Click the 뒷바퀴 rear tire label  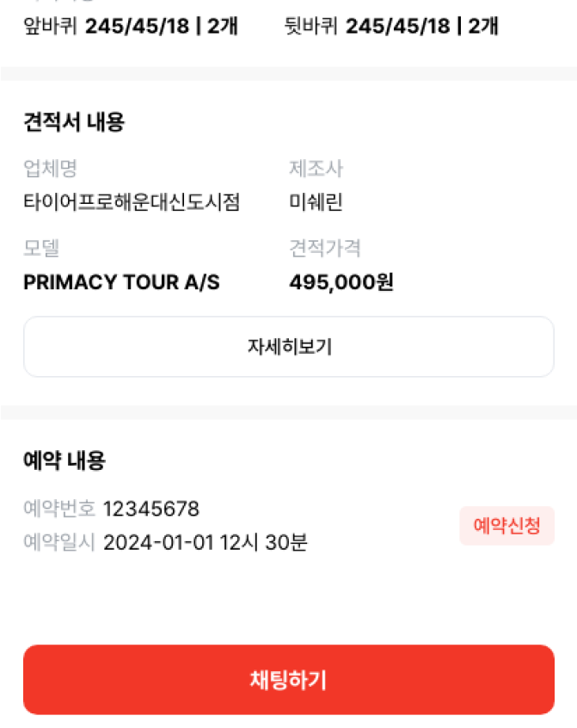[x=311, y=27]
